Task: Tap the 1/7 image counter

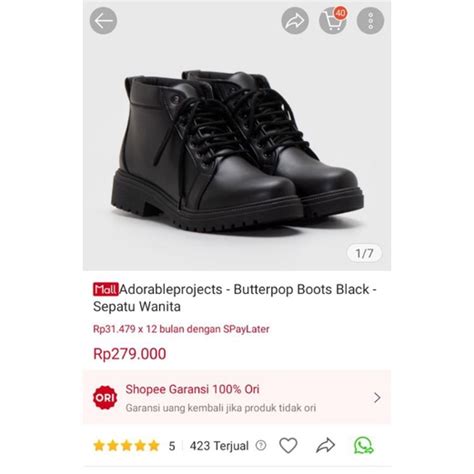Action: pos(364,253)
